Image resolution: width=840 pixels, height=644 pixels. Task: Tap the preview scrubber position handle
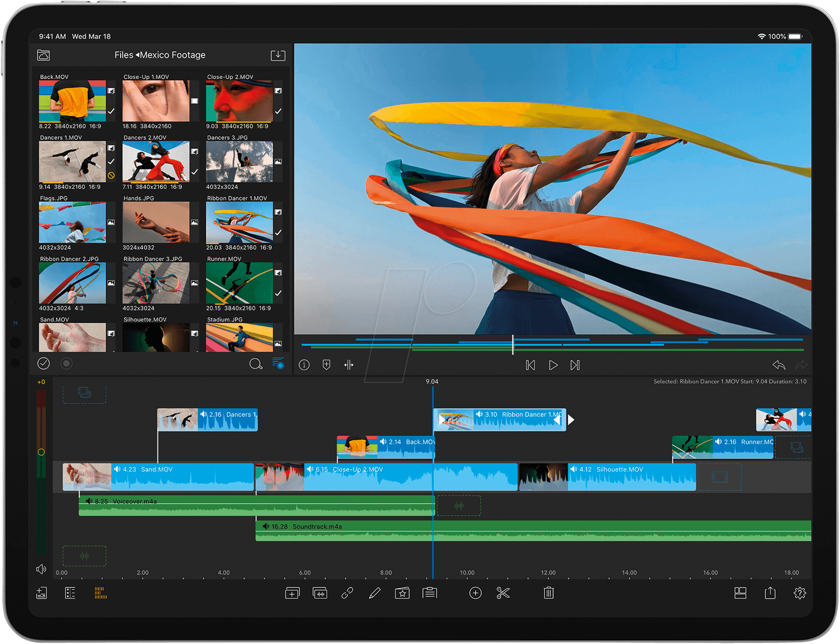pos(513,345)
